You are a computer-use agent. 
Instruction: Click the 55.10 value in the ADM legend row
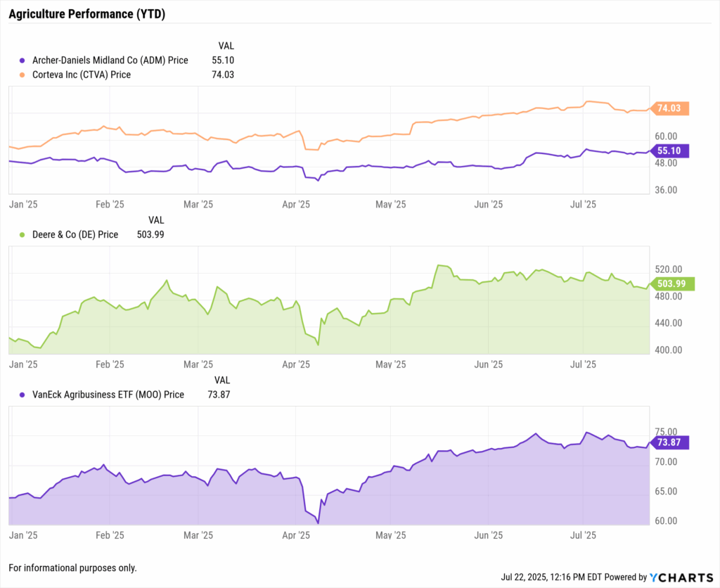point(223,60)
